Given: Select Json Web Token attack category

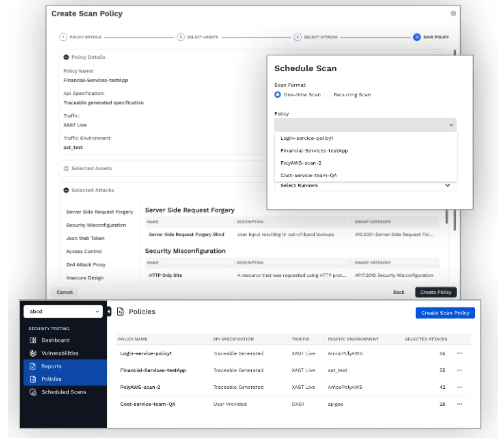Looking at the screenshot, I should tap(85, 238).
